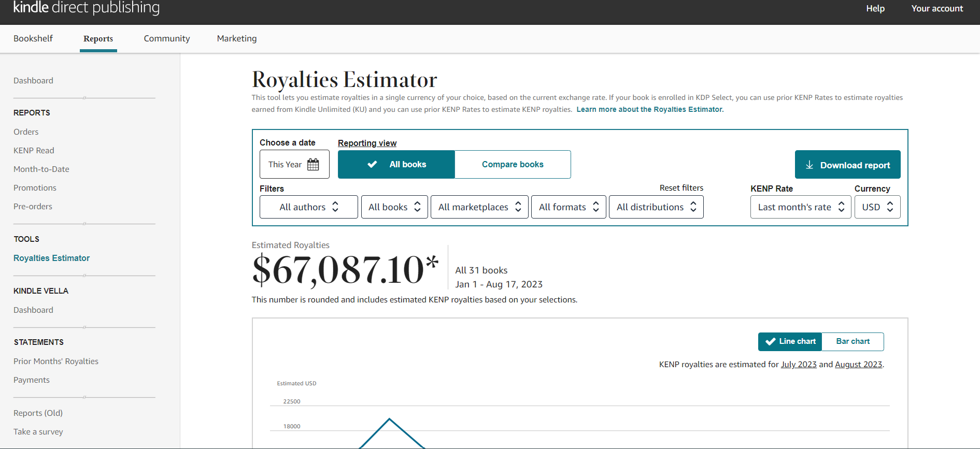Viewport: 980px width, 449px height.
Task: Open the All authors filter dropdown
Action: (309, 207)
